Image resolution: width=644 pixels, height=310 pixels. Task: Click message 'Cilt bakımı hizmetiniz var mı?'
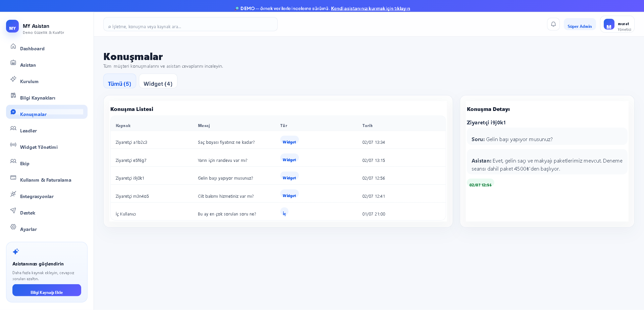coord(226,196)
